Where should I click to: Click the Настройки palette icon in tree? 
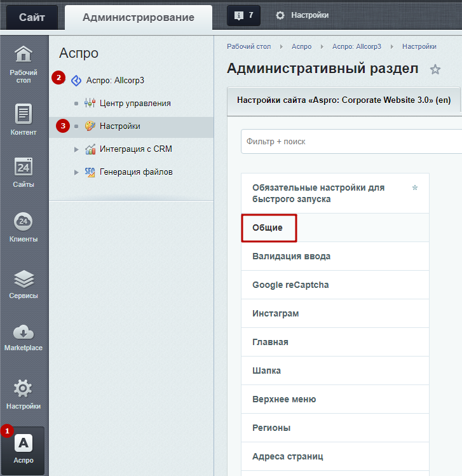(x=90, y=126)
